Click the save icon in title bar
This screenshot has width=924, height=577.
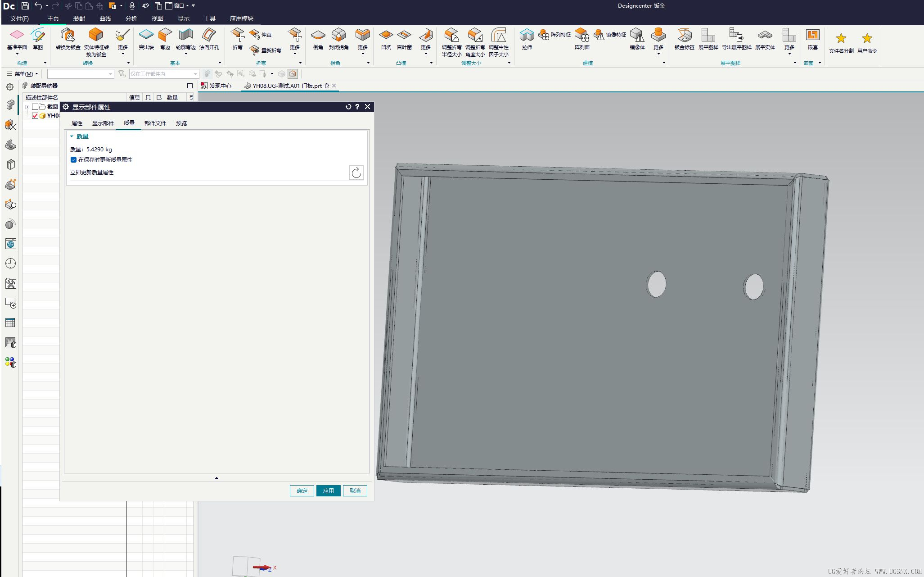25,6
